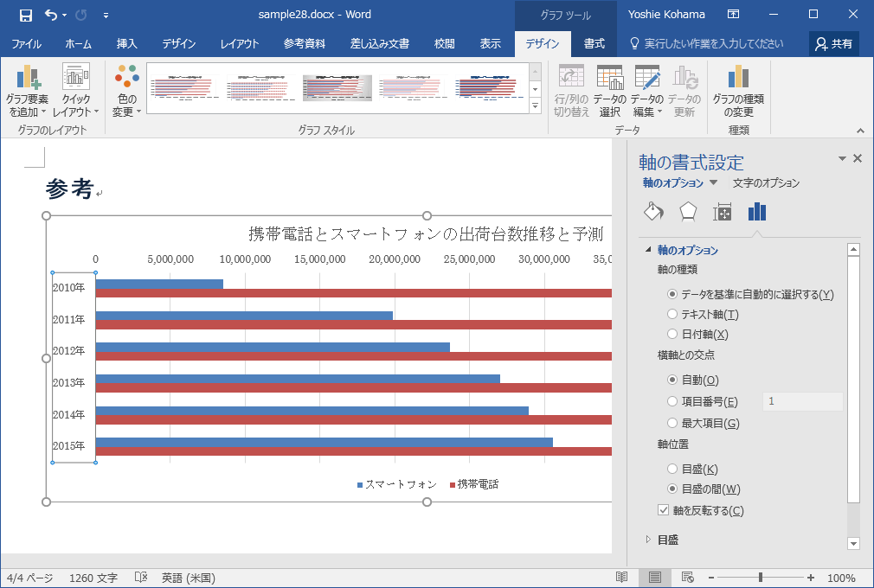This screenshot has height=588, width=874.
Task: Open the Quick Access Toolbar customize arrow
Action: pos(106,16)
